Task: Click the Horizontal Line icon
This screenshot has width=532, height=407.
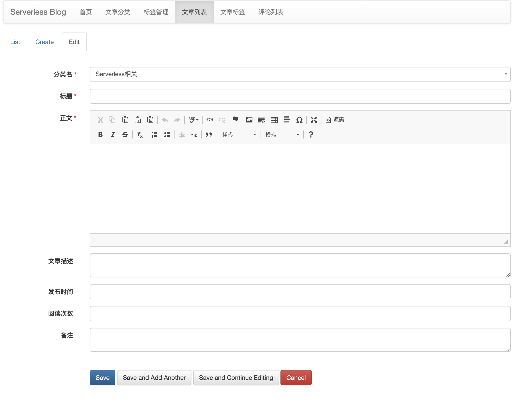Action: 287,120
